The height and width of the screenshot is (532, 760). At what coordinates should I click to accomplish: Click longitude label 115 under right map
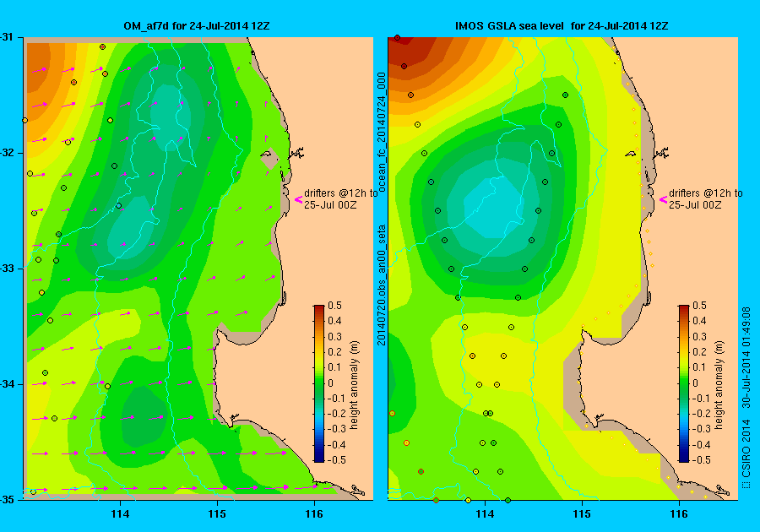point(582,514)
